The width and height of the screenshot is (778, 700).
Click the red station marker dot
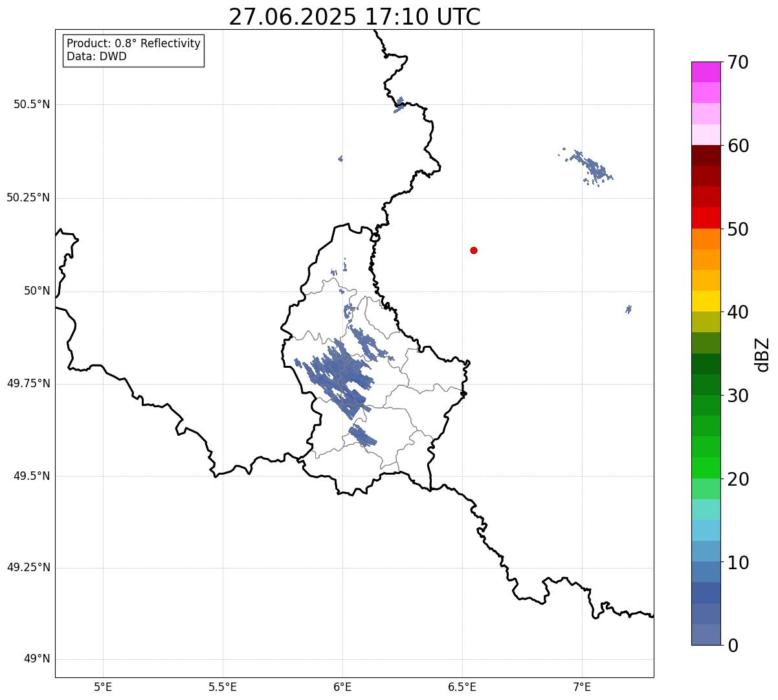tap(474, 250)
